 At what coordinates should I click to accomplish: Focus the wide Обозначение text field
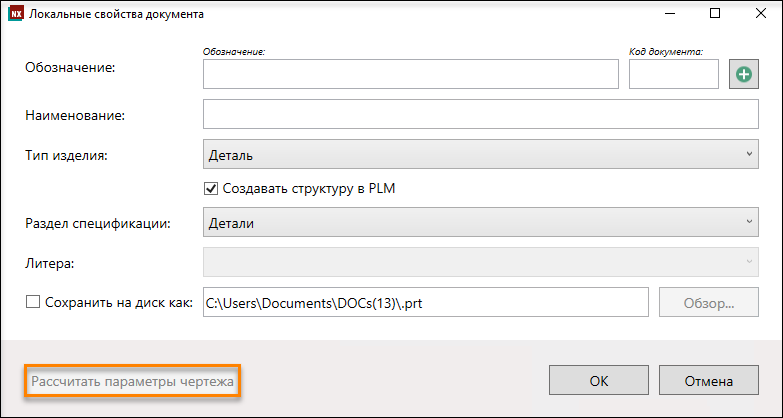pos(411,74)
